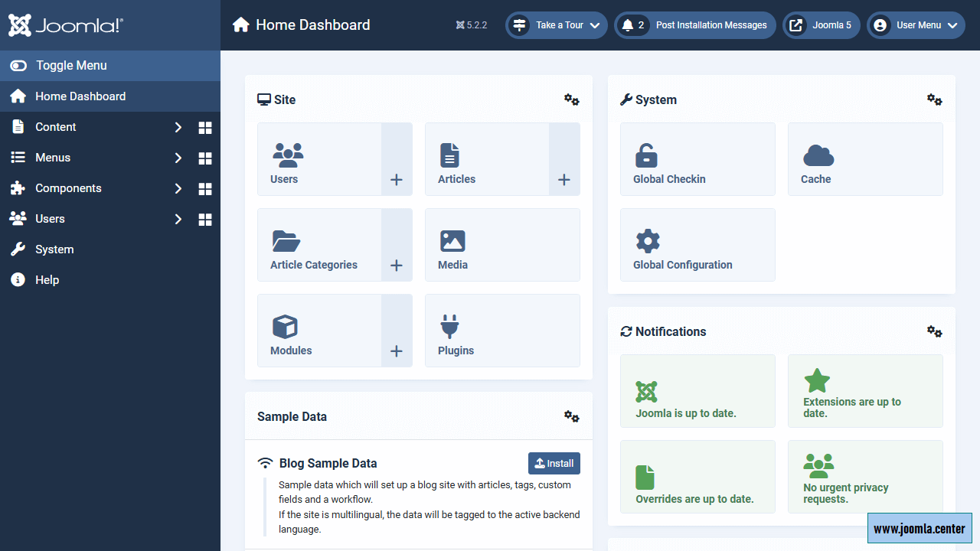The width and height of the screenshot is (980, 551).
Task: Toggle the sidebar menu switch
Action: pyautogui.click(x=18, y=66)
